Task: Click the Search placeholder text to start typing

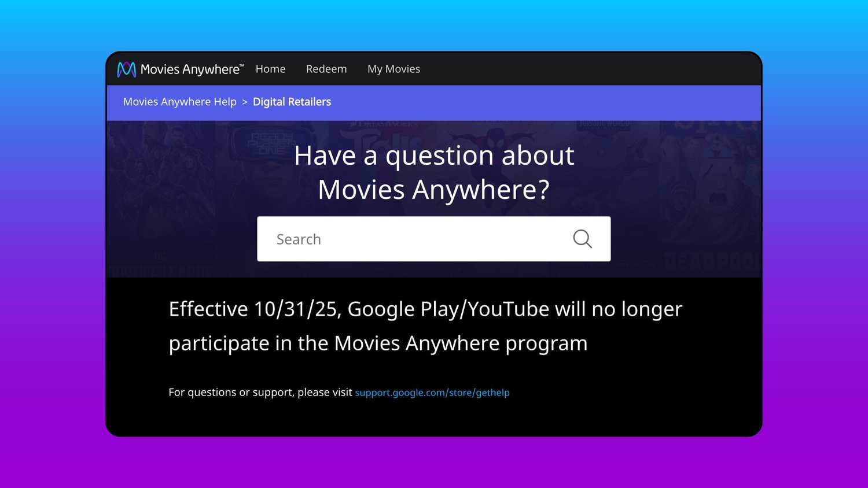Action: point(299,239)
